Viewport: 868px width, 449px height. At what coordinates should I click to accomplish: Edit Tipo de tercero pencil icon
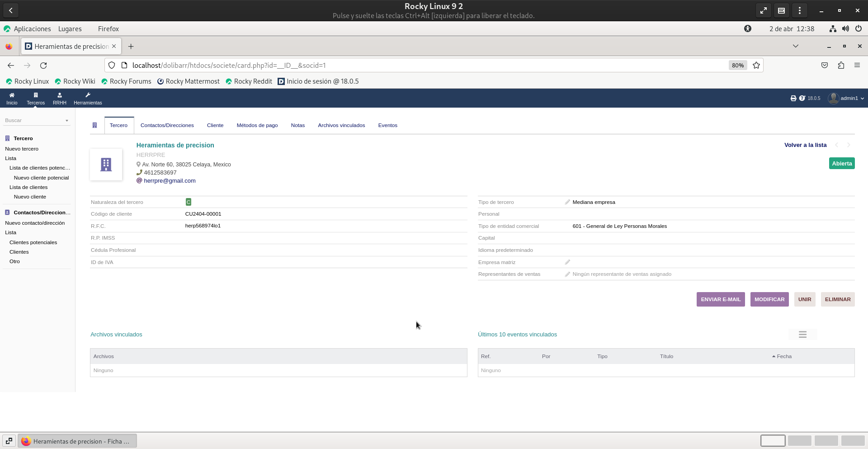pos(567,202)
